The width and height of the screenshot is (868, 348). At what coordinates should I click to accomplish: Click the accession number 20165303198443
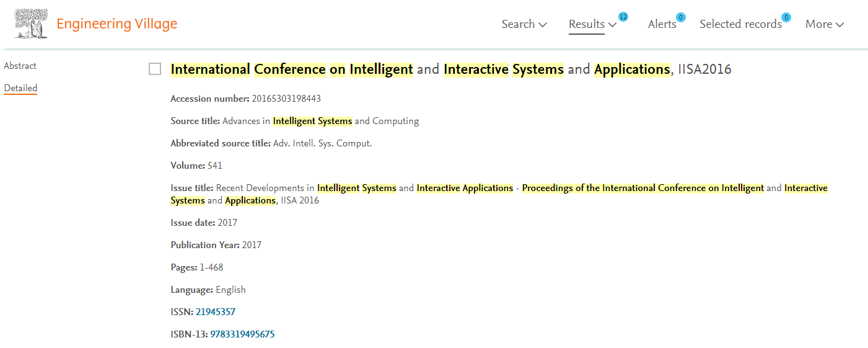point(286,99)
